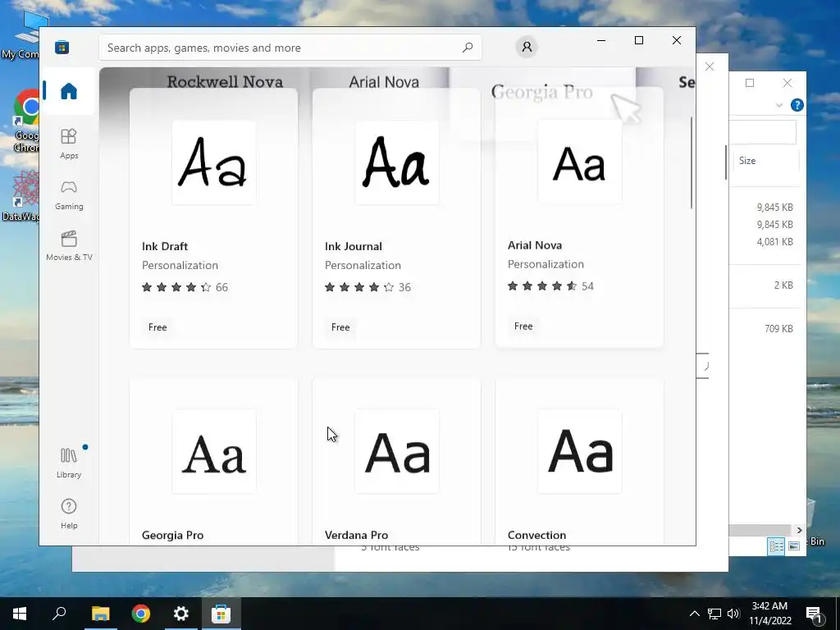Screen dimensions: 840x630
Task: Open the Apps section in Store sidebar
Action: pyautogui.click(x=69, y=144)
